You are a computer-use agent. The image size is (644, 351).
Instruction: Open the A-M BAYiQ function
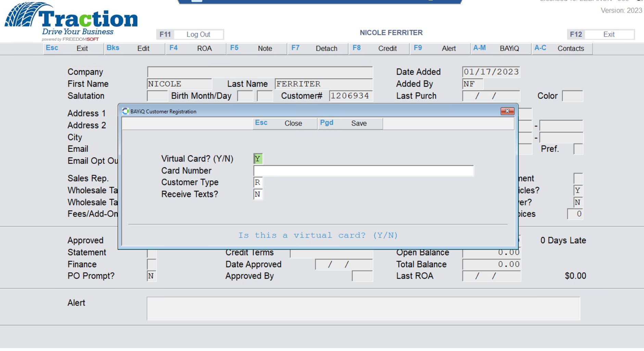point(501,48)
